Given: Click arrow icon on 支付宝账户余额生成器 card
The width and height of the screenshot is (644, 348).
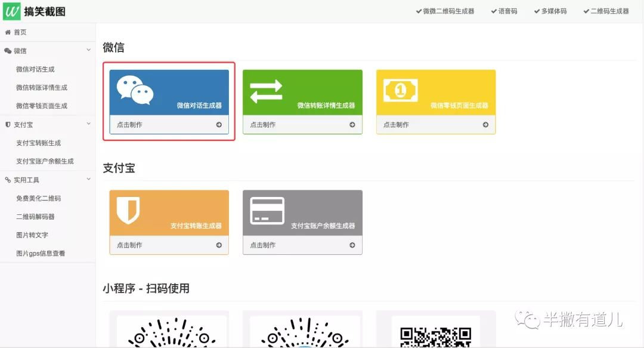Looking at the screenshot, I should (352, 245).
